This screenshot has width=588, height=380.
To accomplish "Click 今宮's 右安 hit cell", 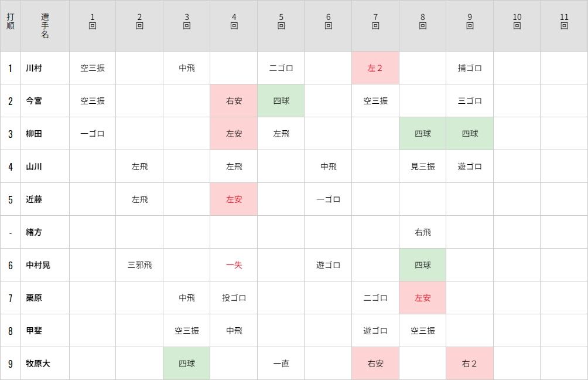I will pos(234,101).
